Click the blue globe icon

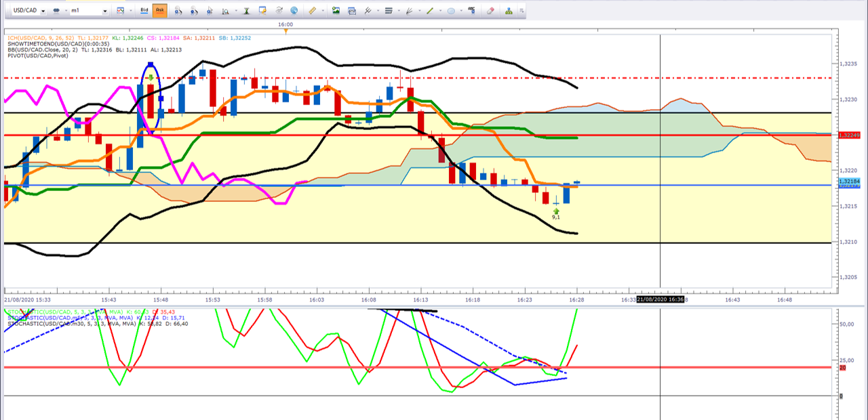point(294,11)
